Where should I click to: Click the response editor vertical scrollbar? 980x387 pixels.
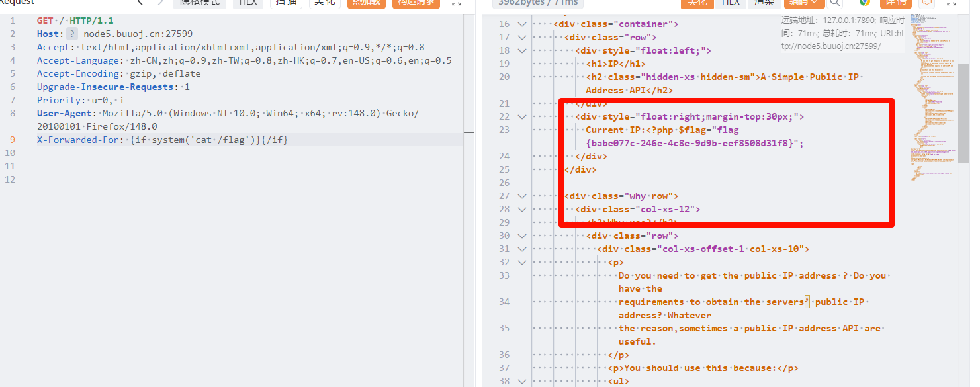pos(963,112)
